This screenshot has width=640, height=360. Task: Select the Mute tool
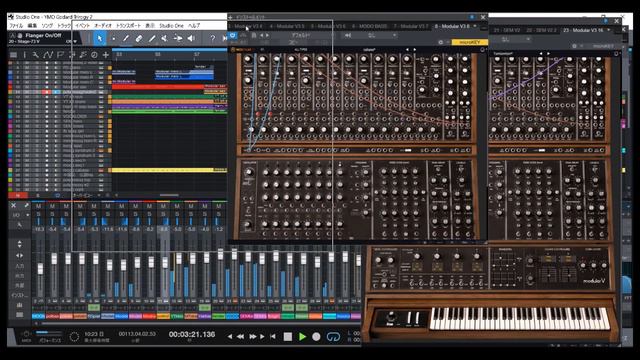click(164, 39)
